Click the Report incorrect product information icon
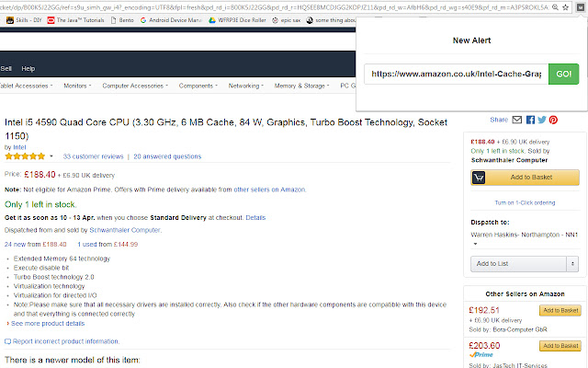The height and width of the screenshot is (368, 588). click(7, 341)
